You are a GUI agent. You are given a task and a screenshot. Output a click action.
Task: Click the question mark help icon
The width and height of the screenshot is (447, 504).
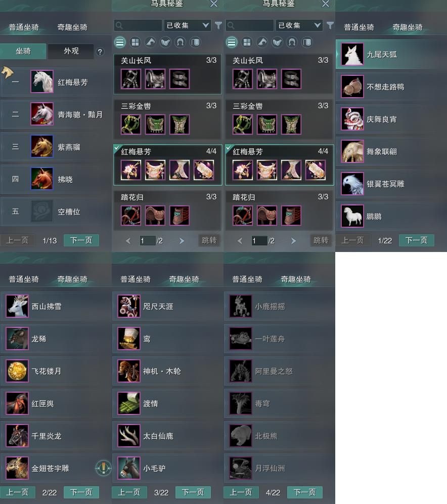[x=100, y=52]
